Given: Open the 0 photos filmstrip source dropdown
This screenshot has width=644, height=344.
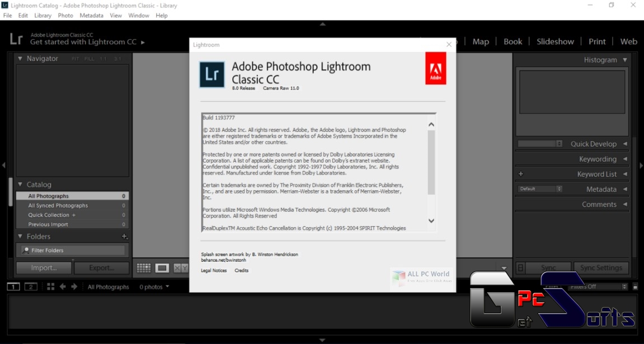Looking at the screenshot, I should [154, 287].
